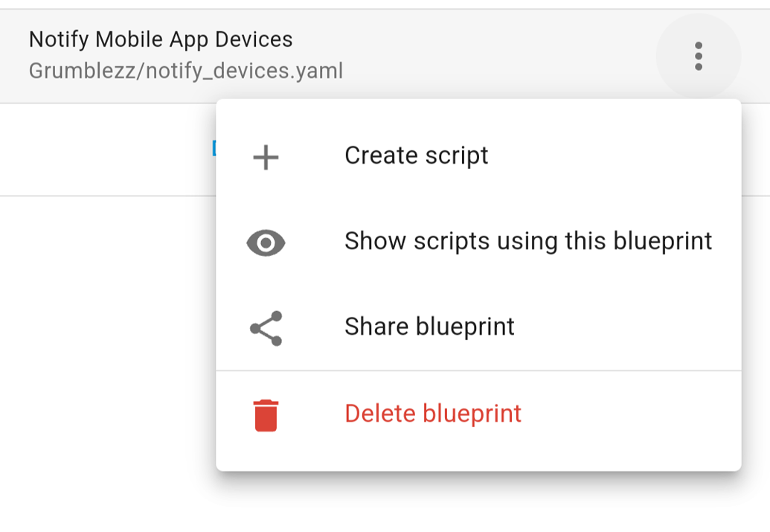Click the partially hidden blue link behind menu
This screenshot has height=532, width=770.
click(214, 149)
